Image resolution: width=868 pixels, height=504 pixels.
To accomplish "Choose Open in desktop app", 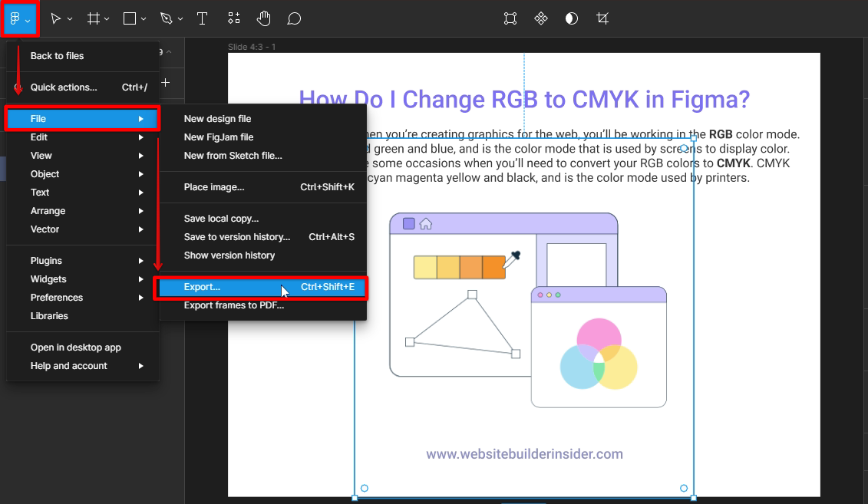I will click(82, 348).
